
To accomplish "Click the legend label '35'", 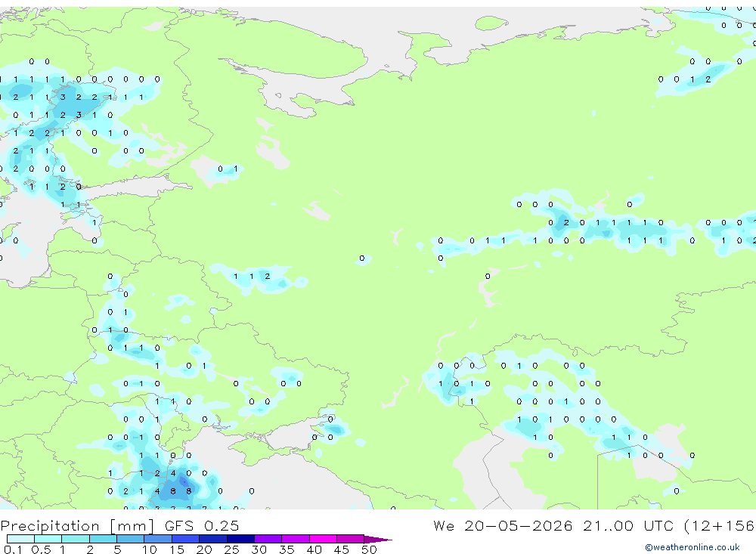I will 287,549.
